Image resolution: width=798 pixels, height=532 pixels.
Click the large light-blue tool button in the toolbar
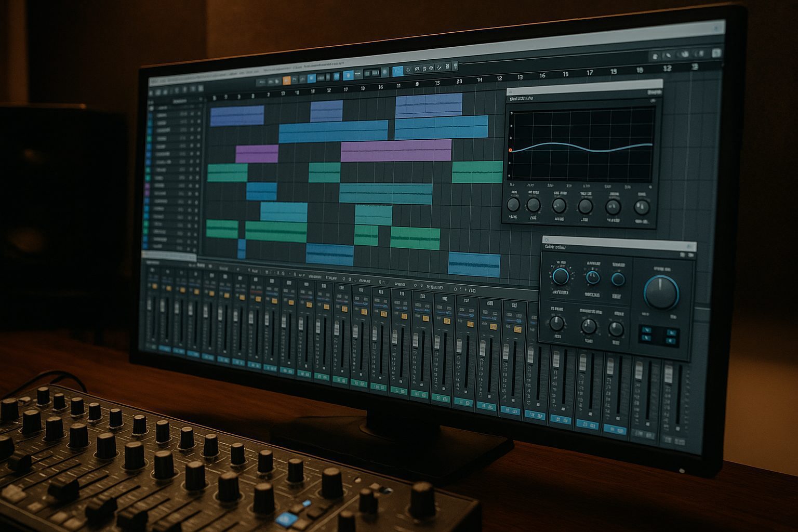(x=397, y=70)
